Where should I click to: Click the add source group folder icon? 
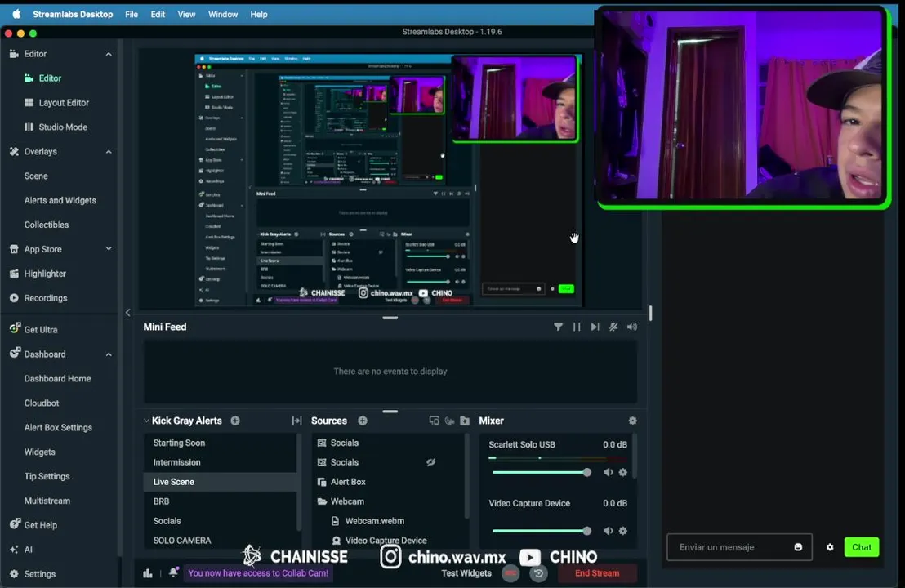[x=465, y=421]
